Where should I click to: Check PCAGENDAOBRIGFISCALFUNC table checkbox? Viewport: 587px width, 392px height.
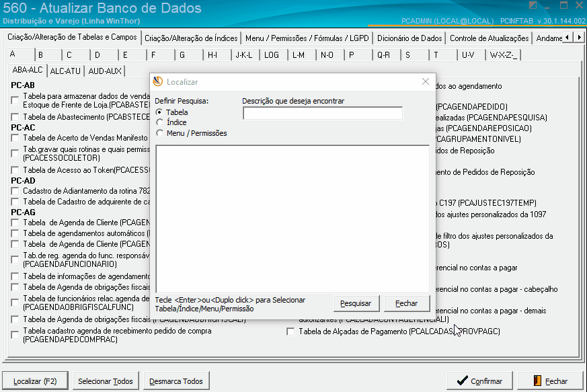15,303
